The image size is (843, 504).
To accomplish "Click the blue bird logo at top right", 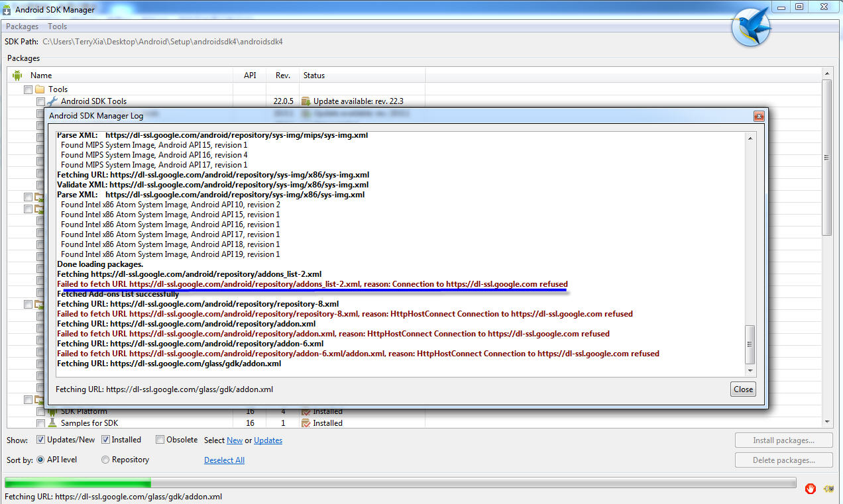I will 750,26.
